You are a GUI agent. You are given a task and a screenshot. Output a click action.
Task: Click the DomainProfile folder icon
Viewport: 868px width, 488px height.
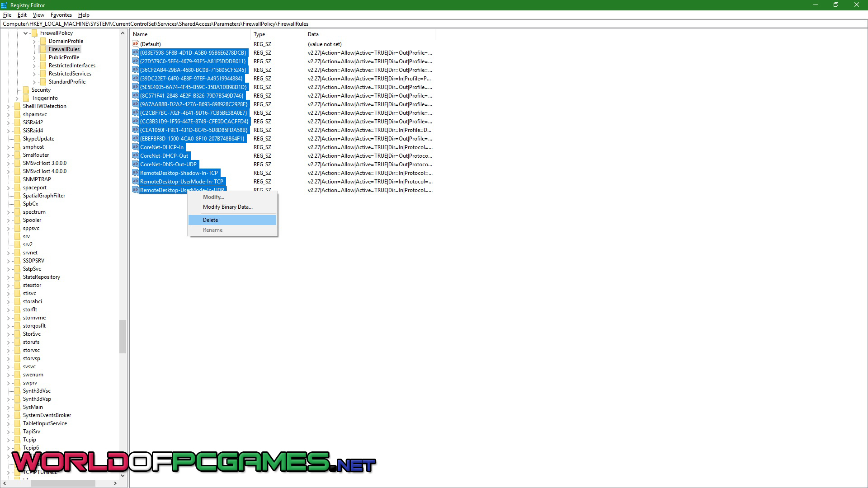click(x=43, y=41)
